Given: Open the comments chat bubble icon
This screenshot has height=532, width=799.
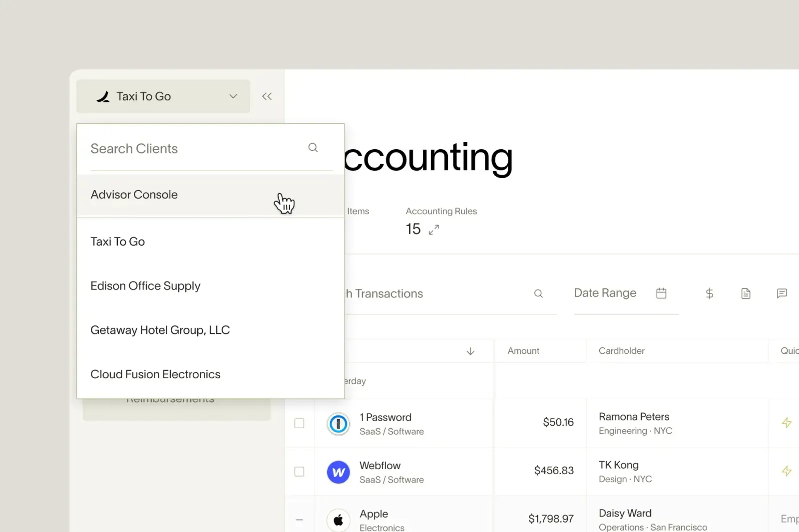Looking at the screenshot, I should click(782, 293).
